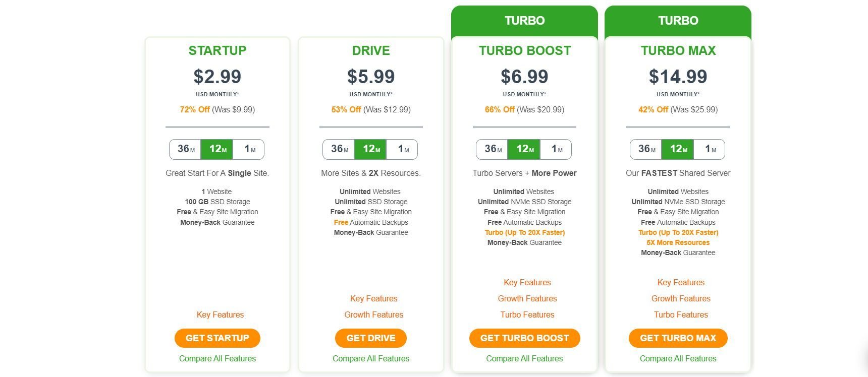The image size is (868, 377).
Task: Open Compare All Features under Startup
Action: 218,358
